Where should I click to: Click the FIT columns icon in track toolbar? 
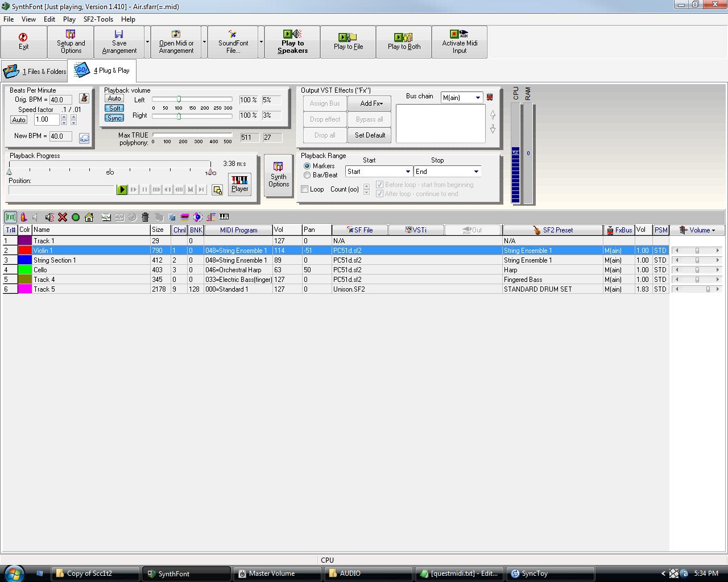tap(10, 217)
